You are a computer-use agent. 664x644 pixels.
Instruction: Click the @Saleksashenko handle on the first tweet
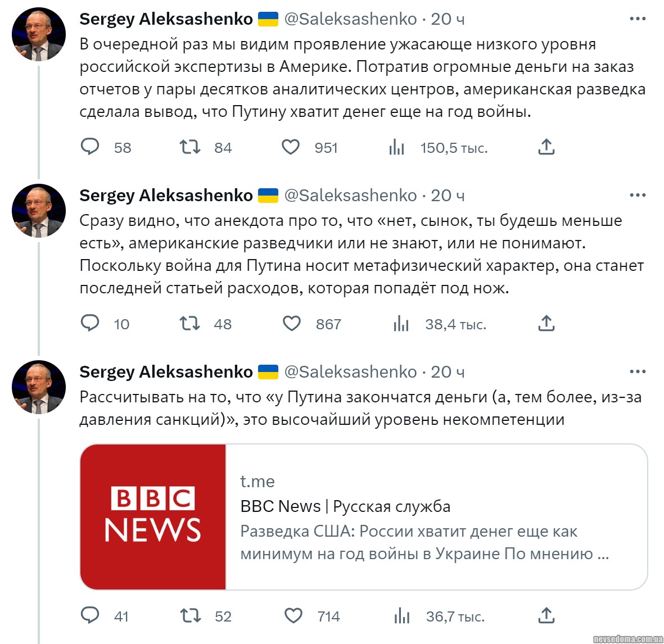[x=350, y=19]
